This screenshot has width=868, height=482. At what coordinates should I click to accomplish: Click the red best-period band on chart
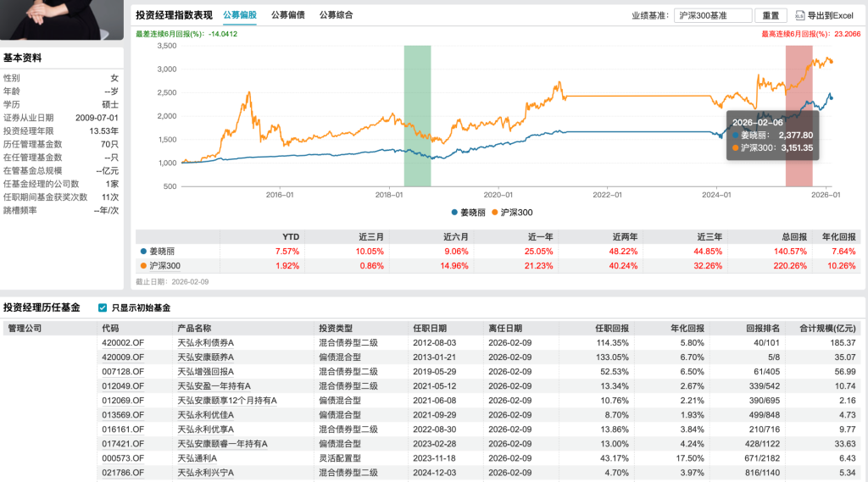tap(798, 116)
